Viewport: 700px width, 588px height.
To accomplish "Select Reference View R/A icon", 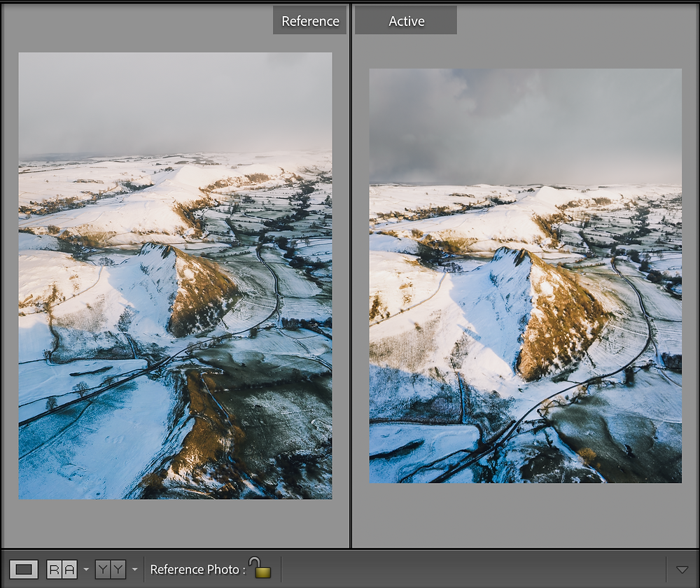I will click(62, 569).
